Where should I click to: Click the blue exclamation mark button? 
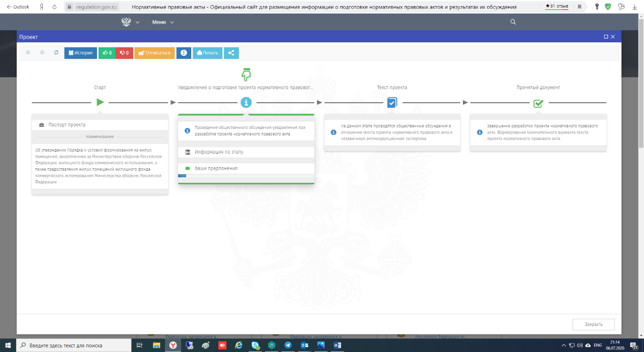tap(184, 53)
